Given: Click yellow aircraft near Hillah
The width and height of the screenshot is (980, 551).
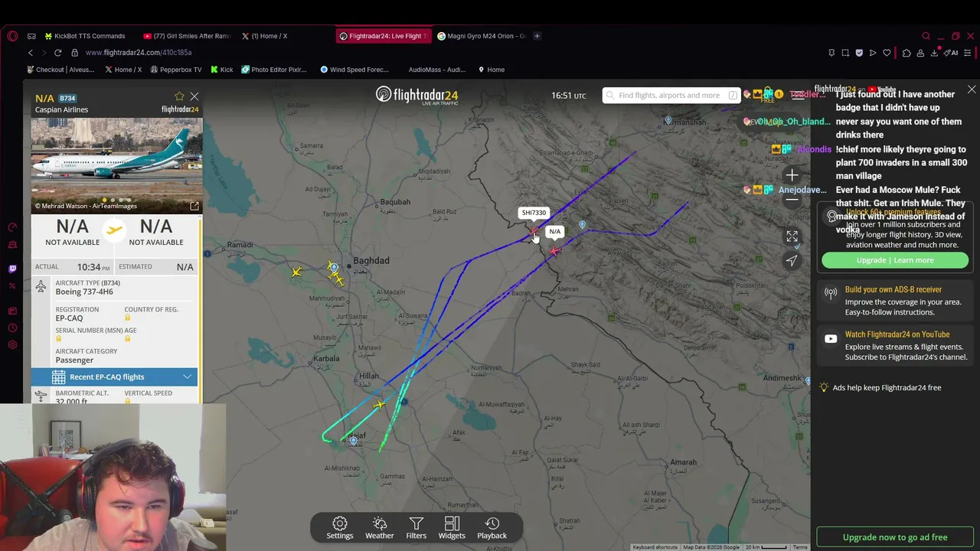Looking at the screenshot, I should (x=379, y=405).
